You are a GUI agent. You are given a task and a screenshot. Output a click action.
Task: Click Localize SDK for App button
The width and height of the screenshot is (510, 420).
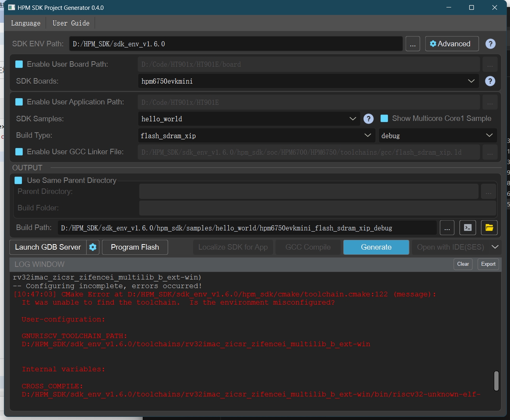pos(233,247)
